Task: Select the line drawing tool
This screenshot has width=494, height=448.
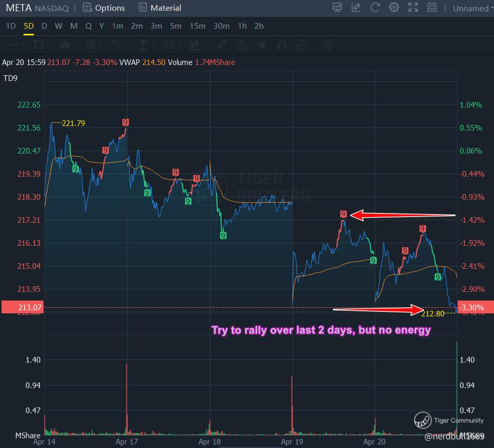Action: 13,45
